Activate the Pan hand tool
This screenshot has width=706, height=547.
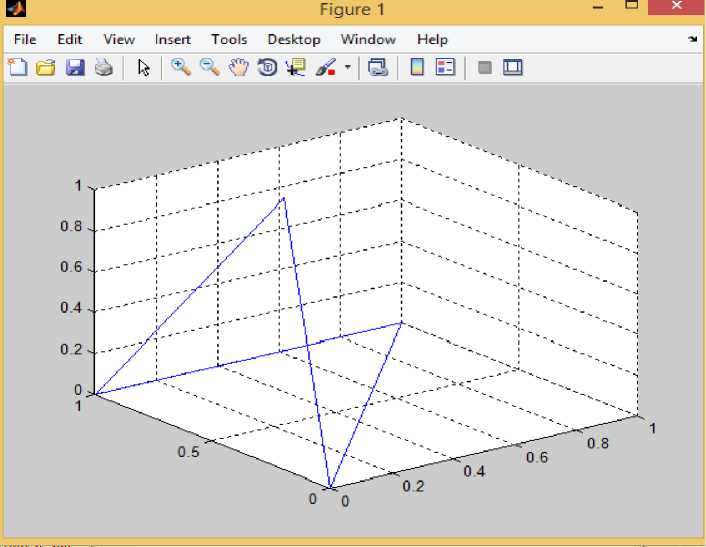pyautogui.click(x=238, y=68)
